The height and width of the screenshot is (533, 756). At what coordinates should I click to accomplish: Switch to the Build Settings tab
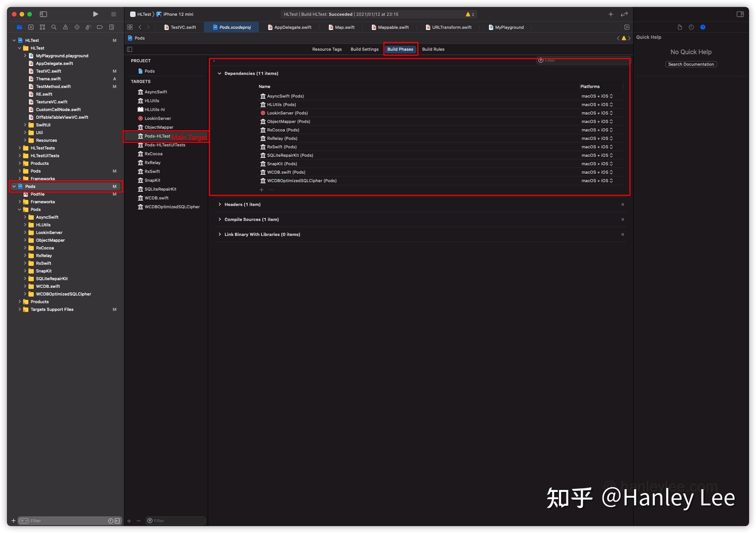(x=364, y=49)
